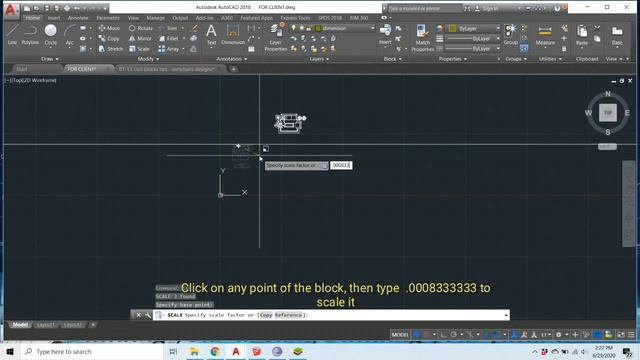Image resolution: width=640 pixels, height=360 pixels.
Task: Toggle grid display in status bar
Action: coord(417,335)
